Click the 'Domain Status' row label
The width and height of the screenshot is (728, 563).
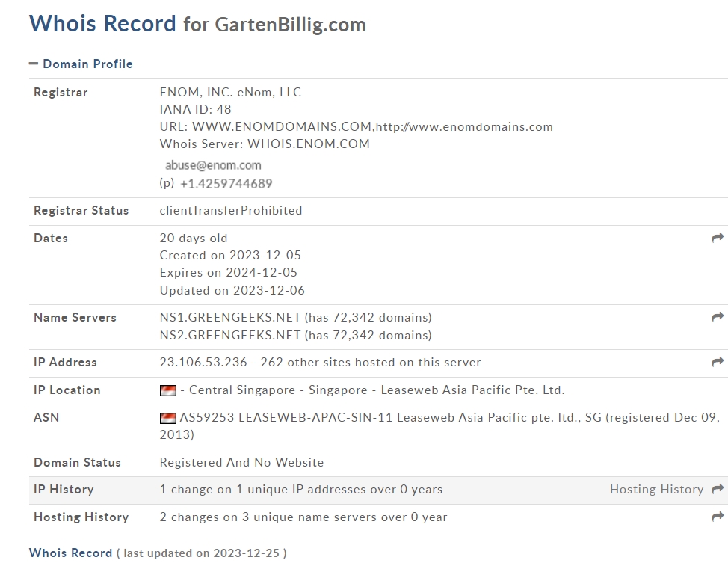pyautogui.click(x=77, y=463)
